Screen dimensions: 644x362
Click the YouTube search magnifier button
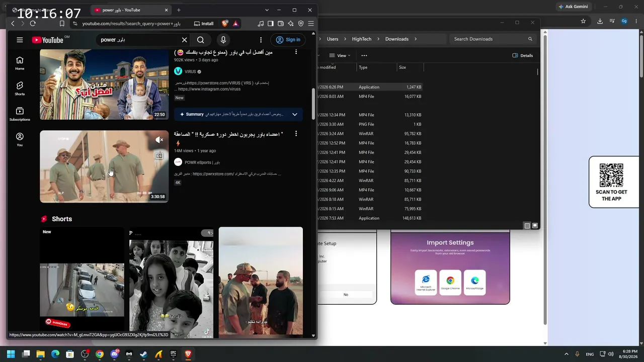[x=201, y=40]
